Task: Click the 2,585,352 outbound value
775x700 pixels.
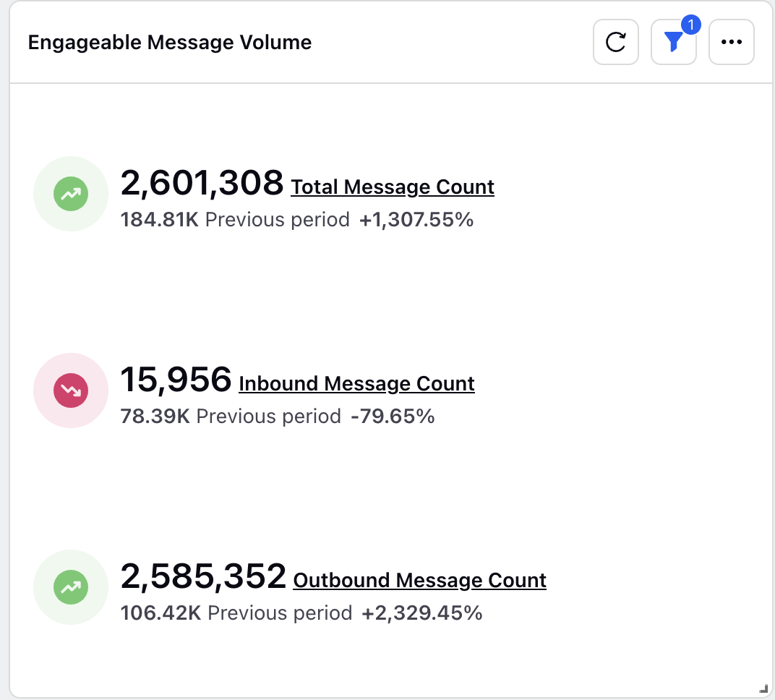Action: click(203, 576)
